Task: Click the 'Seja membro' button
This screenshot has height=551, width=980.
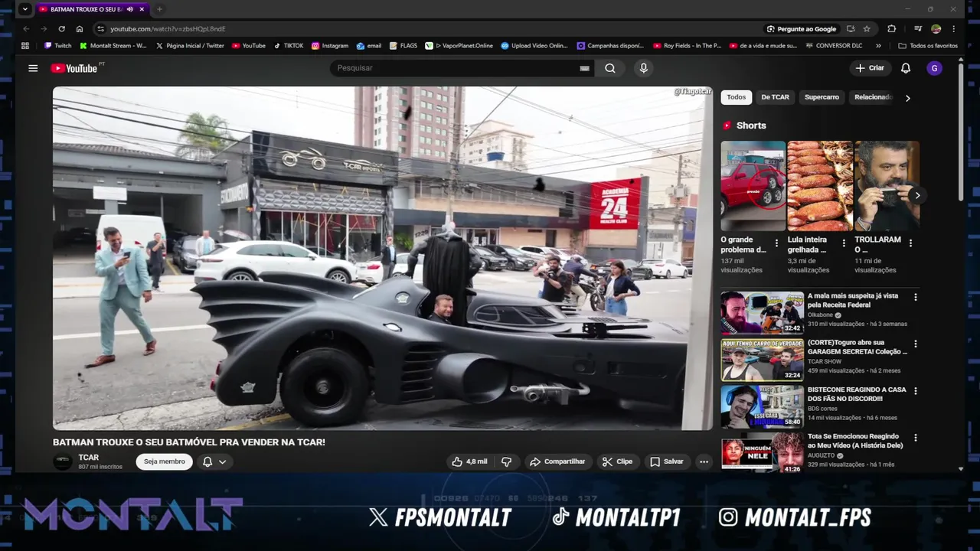Action: 165,461
